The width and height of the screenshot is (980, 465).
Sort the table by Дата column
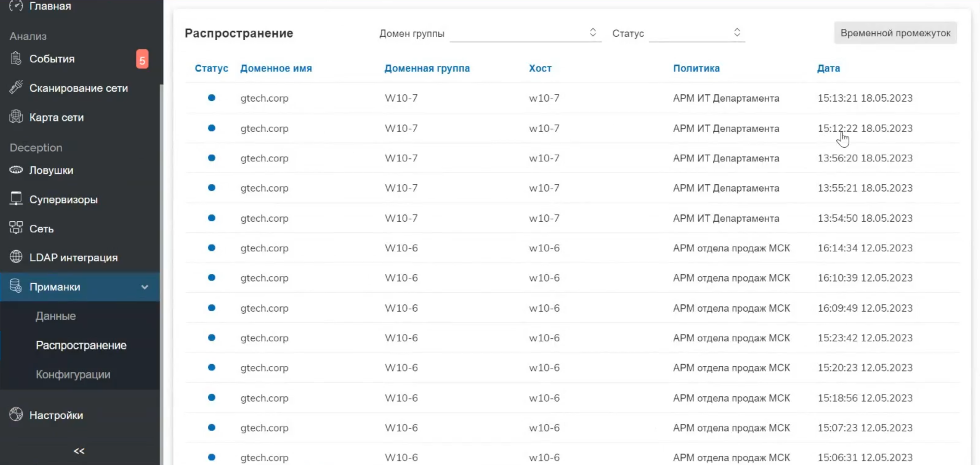click(828, 68)
